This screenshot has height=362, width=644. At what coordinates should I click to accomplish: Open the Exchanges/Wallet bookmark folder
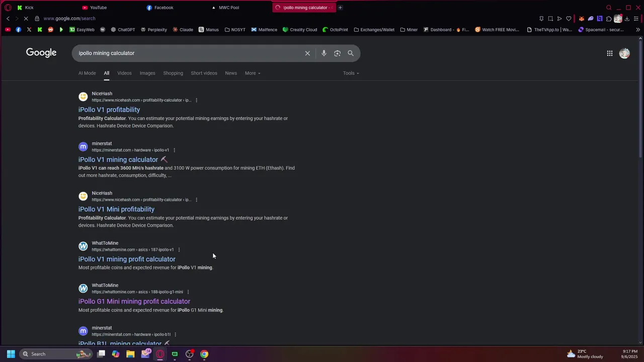(x=374, y=30)
